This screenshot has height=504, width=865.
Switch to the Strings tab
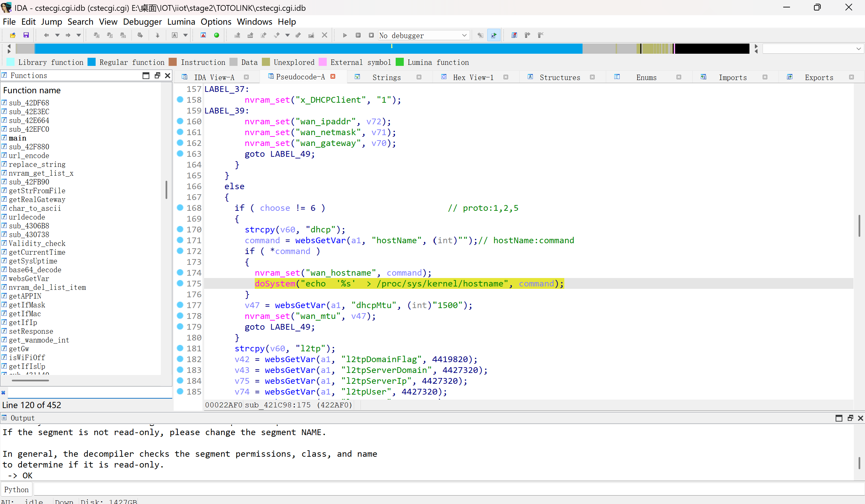(387, 78)
